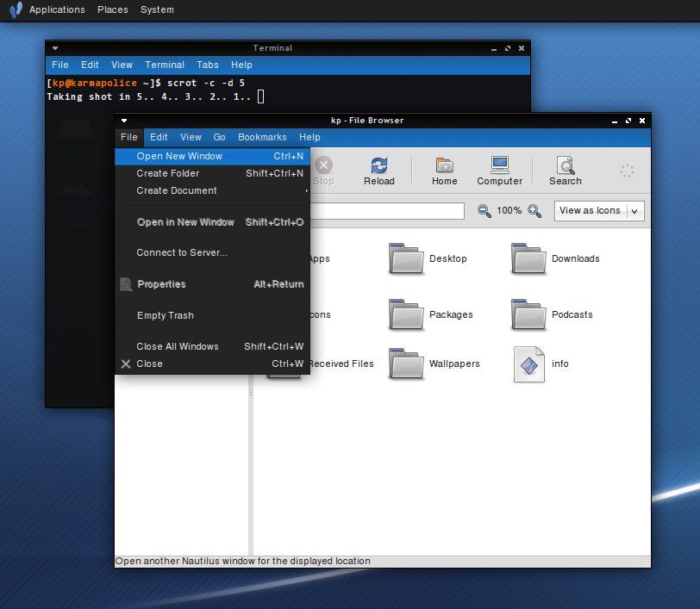Screen dimensions: 700x609
Task: Select the Wallpapers folder icon
Action: (x=406, y=364)
